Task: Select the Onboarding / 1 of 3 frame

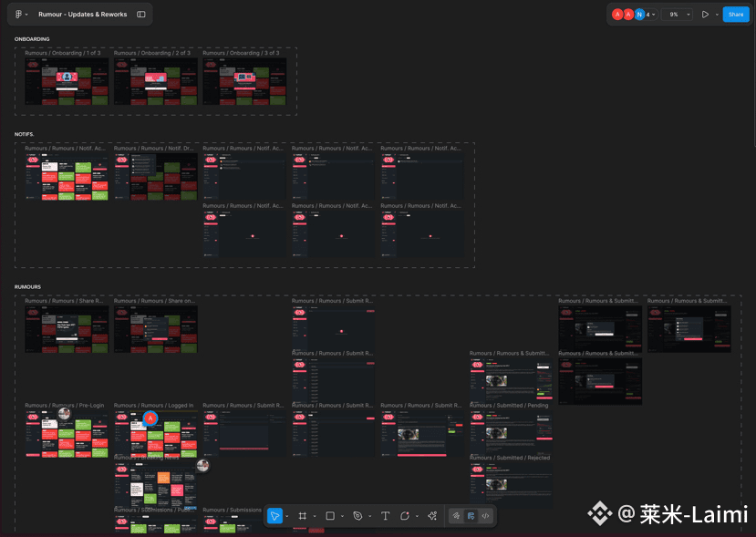Action: point(67,81)
